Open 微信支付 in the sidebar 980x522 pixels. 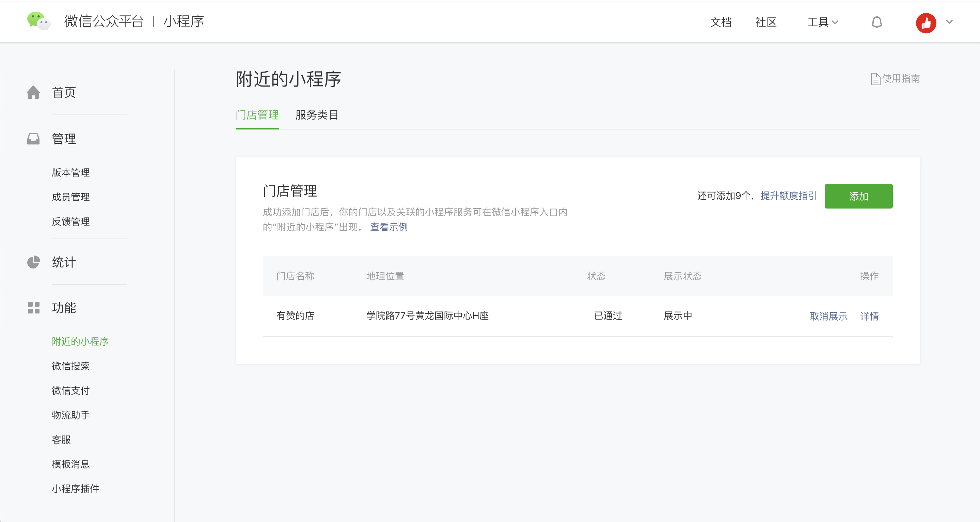[x=71, y=390]
